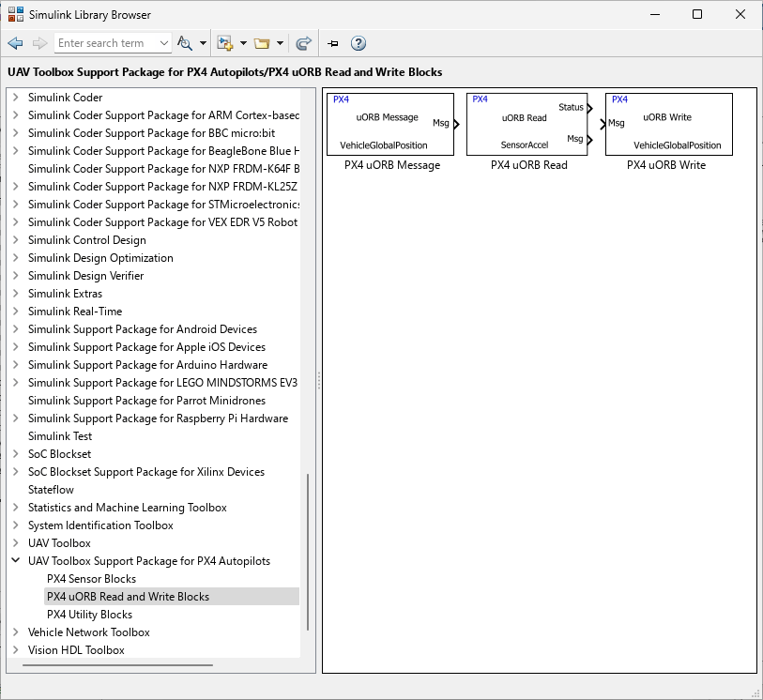
Task: Select PX4 Utility Blocks sublibrary
Action: 89,615
